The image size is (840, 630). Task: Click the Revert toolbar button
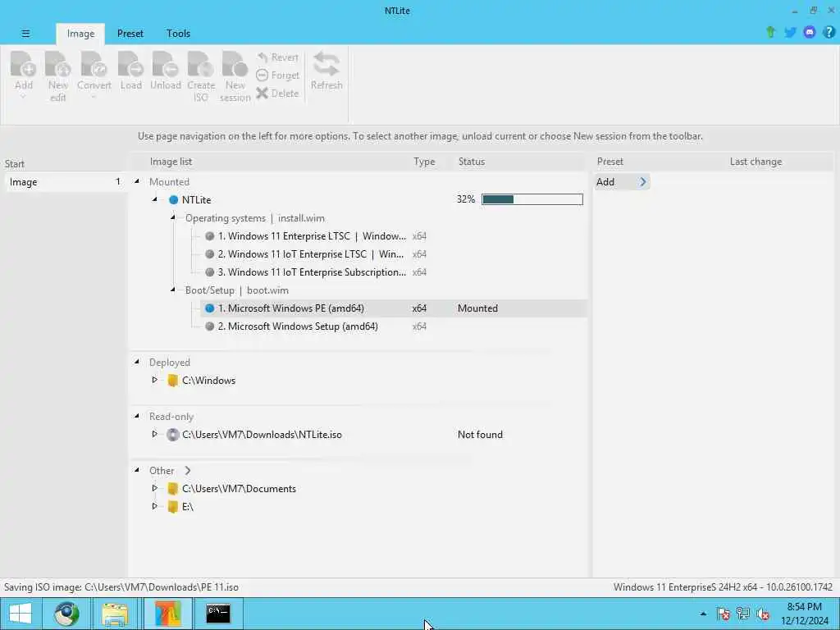277,57
